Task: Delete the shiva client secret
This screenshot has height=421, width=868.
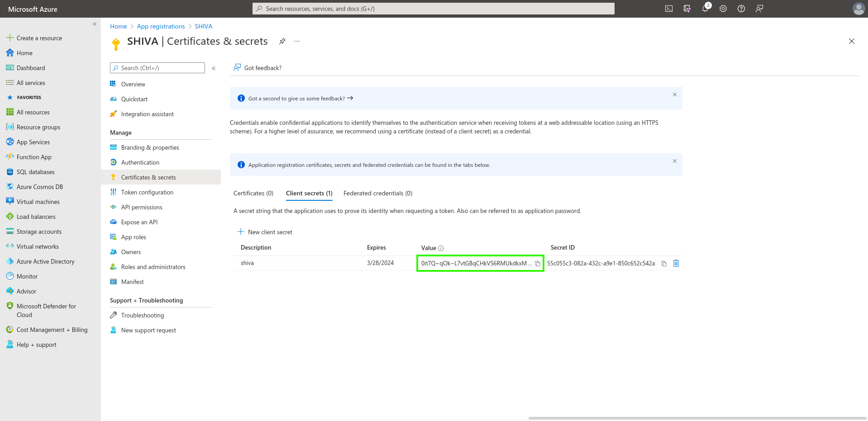Action: click(x=676, y=263)
